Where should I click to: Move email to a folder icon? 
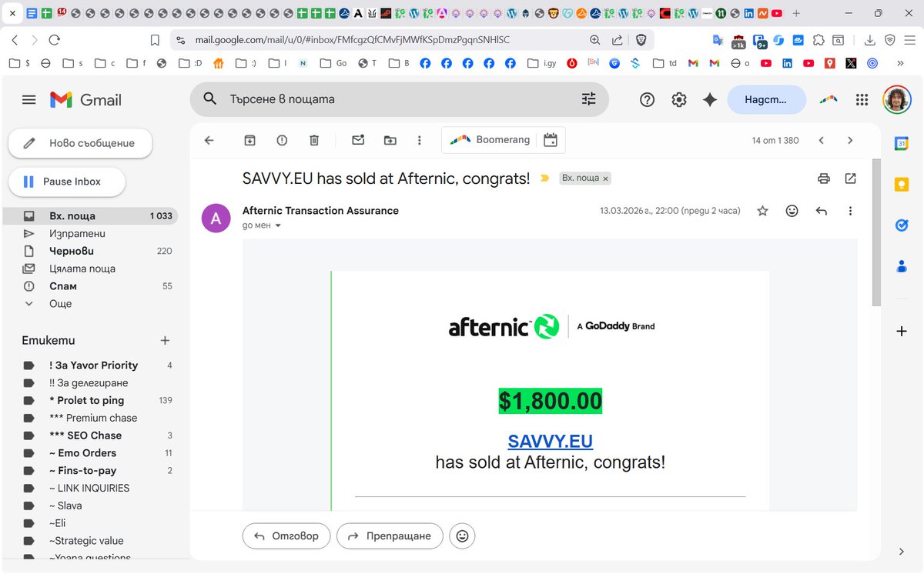click(390, 140)
